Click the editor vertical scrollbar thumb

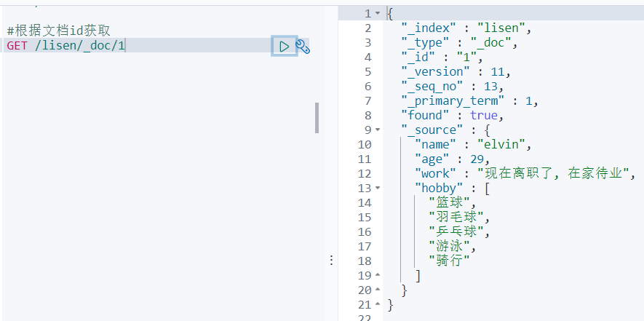point(317,117)
